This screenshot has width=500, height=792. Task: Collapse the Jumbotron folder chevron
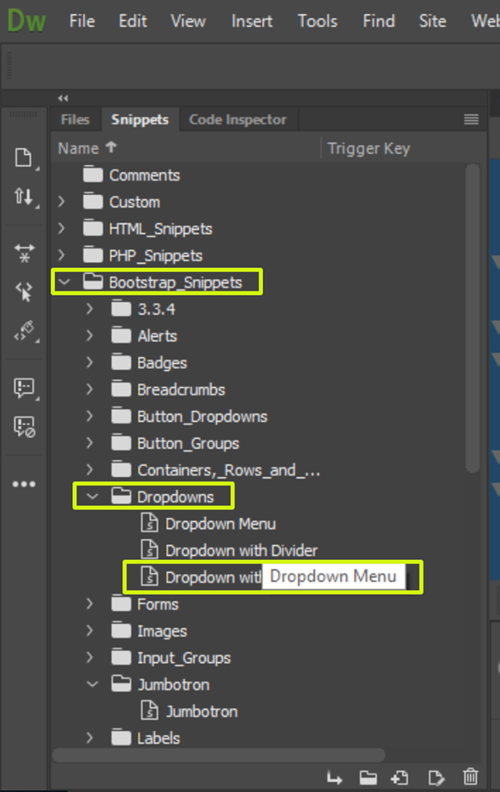(x=92, y=684)
